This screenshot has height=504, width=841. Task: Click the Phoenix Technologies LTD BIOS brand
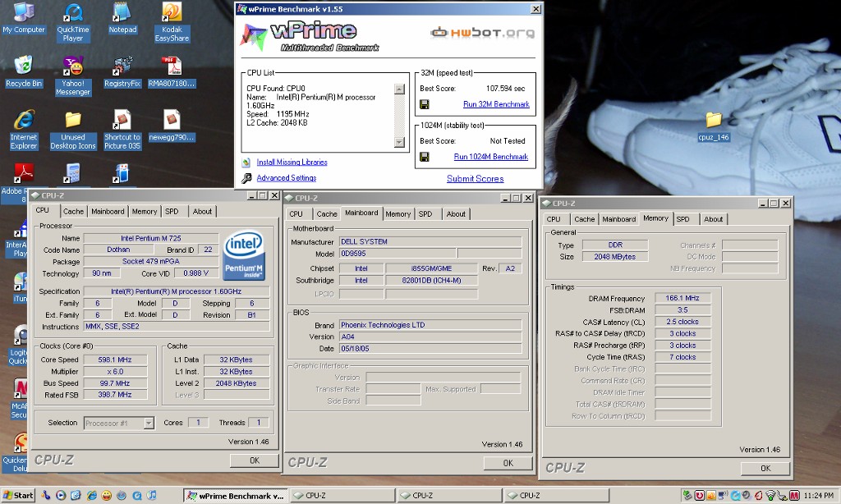pos(430,325)
